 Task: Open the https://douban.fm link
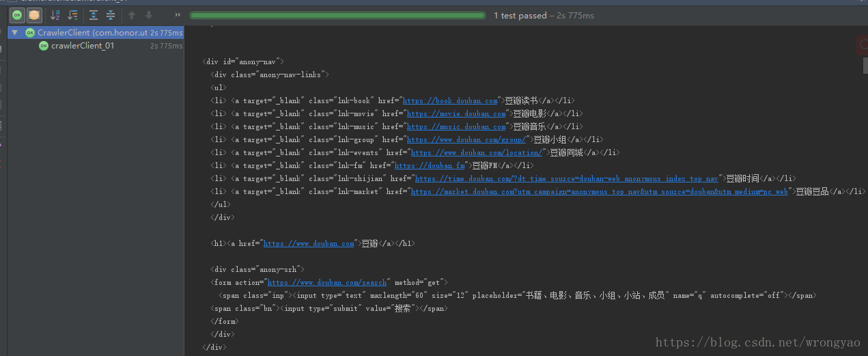(430, 165)
